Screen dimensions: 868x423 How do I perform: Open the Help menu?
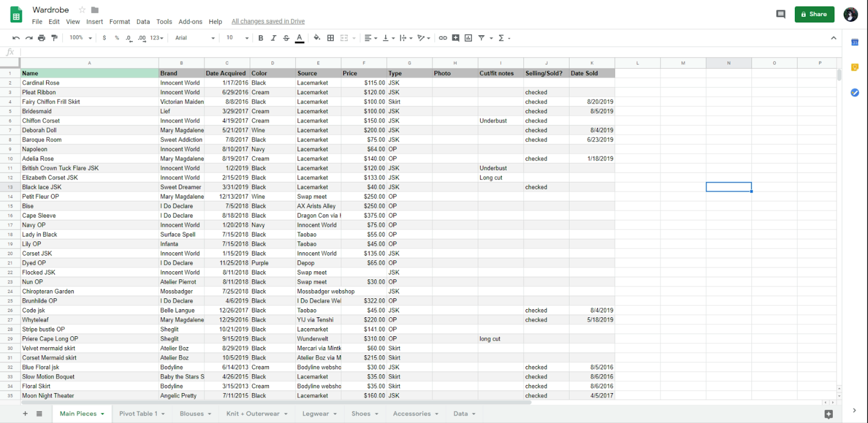(x=215, y=22)
